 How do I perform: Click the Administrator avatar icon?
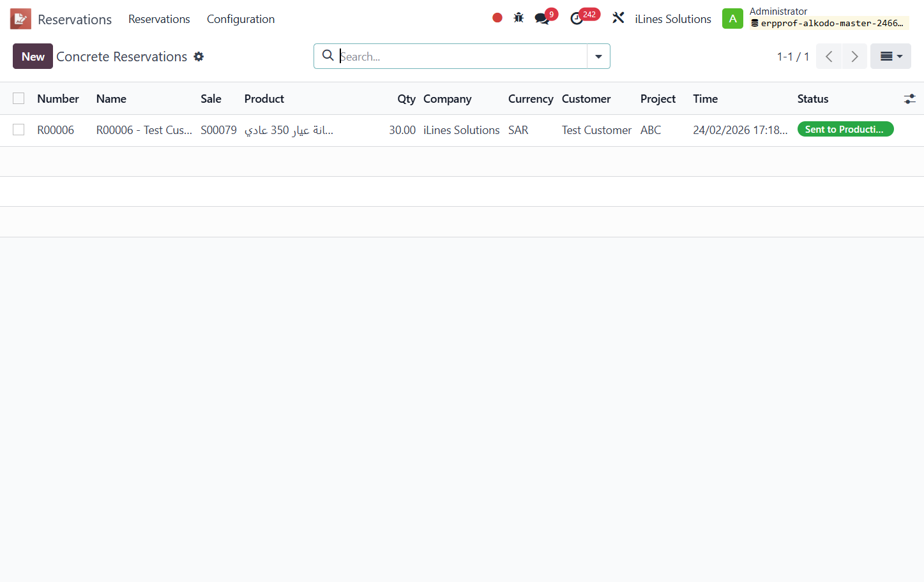pos(732,19)
